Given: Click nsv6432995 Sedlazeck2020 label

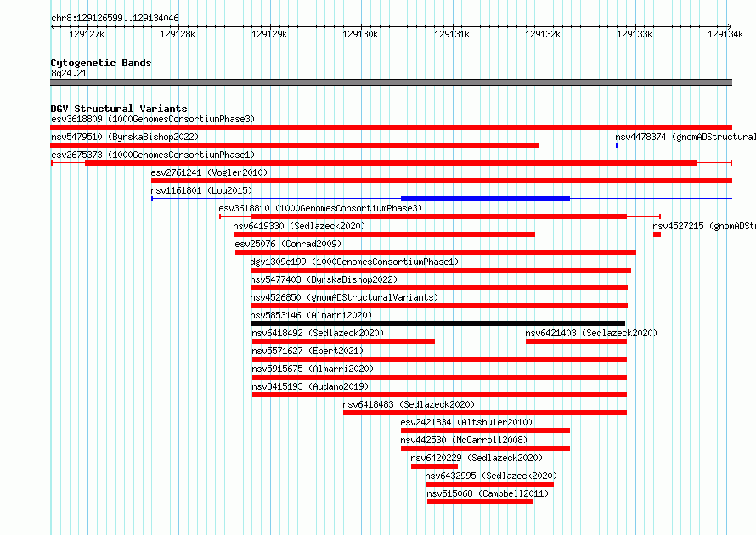Looking at the screenshot, I should coord(491,476).
